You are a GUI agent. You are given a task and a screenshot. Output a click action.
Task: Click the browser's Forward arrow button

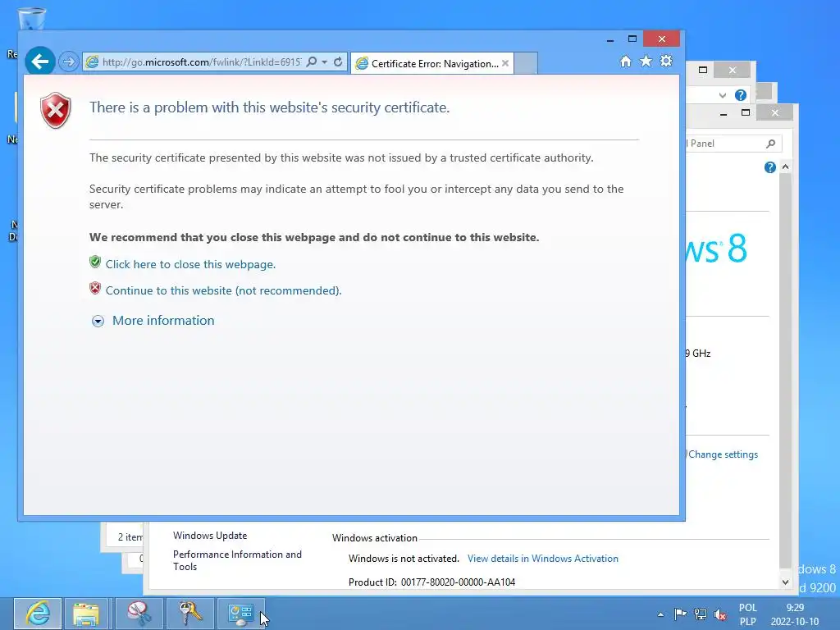click(x=69, y=62)
